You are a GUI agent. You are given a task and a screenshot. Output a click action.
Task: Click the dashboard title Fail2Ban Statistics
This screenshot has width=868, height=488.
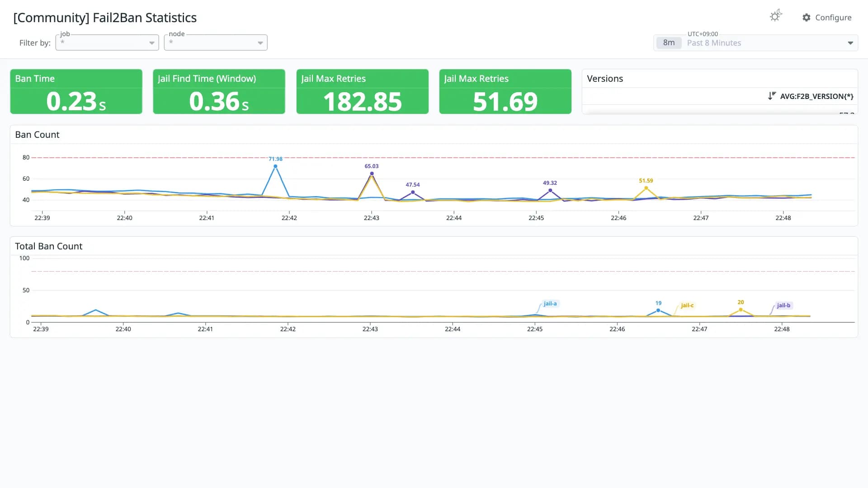tap(105, 18)
